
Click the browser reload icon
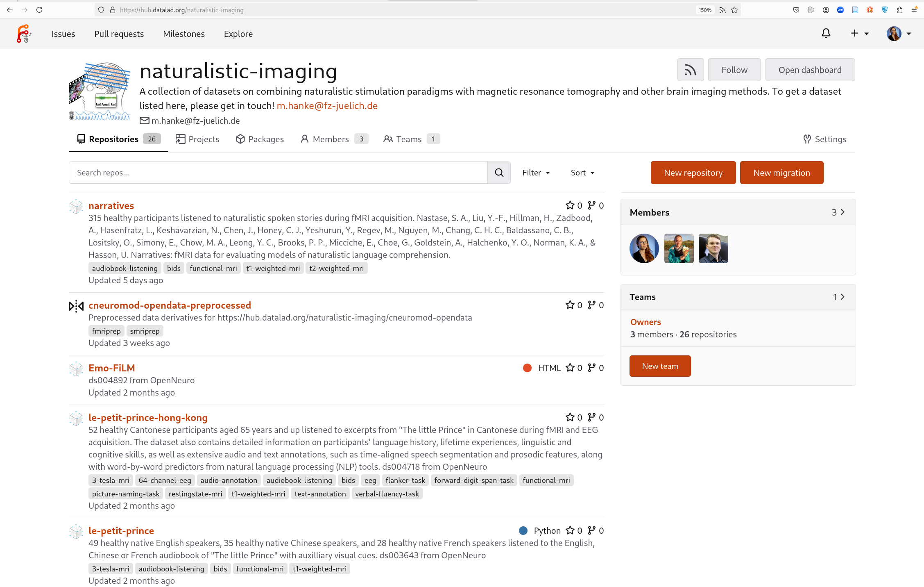[39, 10]
